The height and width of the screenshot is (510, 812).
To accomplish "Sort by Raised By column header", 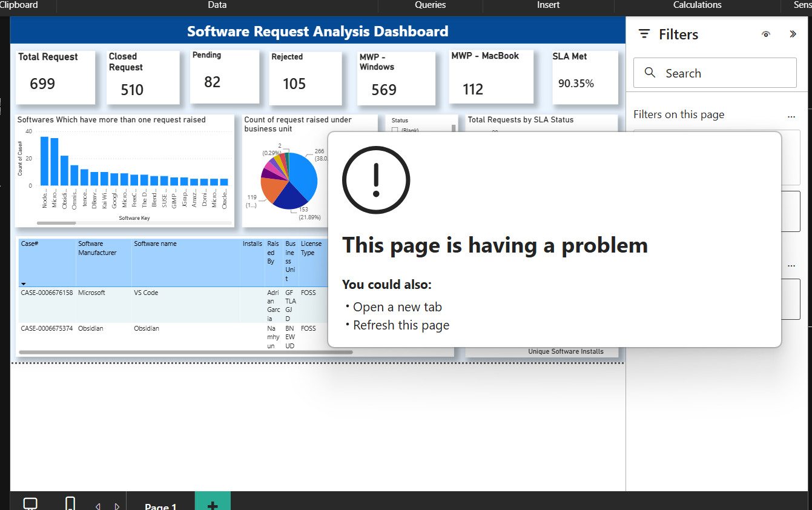I will [x=274, y=262].
